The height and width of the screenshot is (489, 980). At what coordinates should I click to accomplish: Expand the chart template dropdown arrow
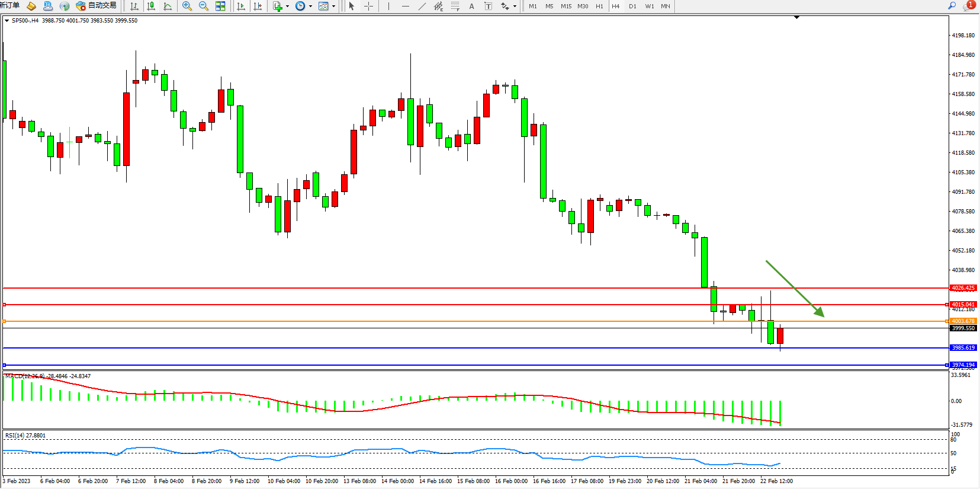(334, 7)
